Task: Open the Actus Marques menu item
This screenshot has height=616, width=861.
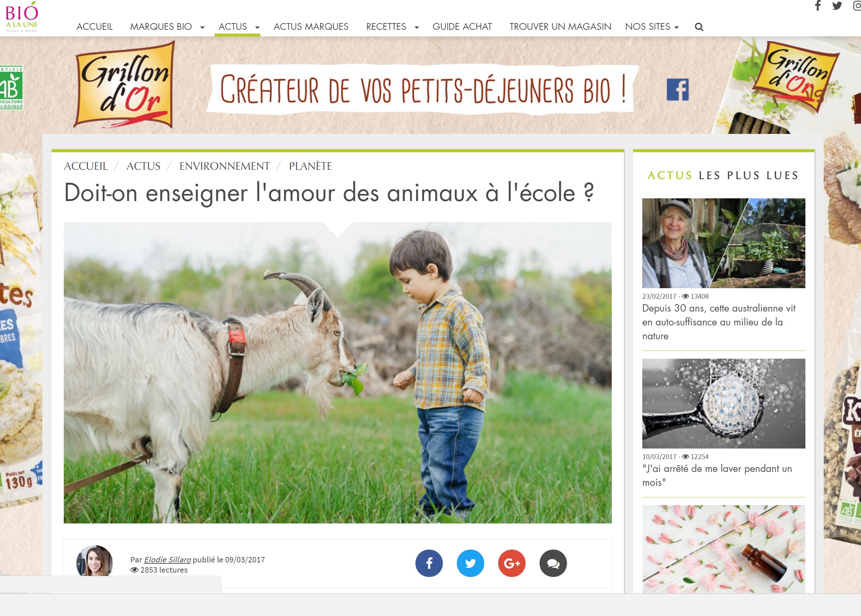Action: tap(311, 26)
